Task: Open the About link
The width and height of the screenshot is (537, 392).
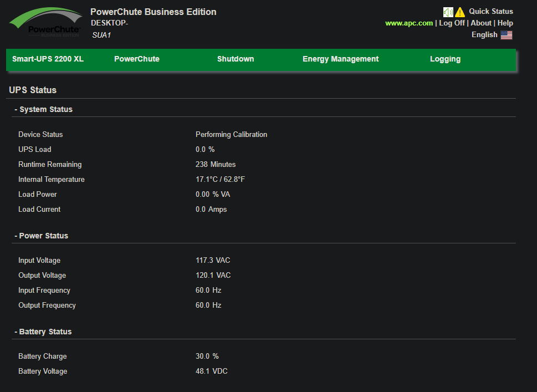Action: pyautogui.click(x=480, y=23)
